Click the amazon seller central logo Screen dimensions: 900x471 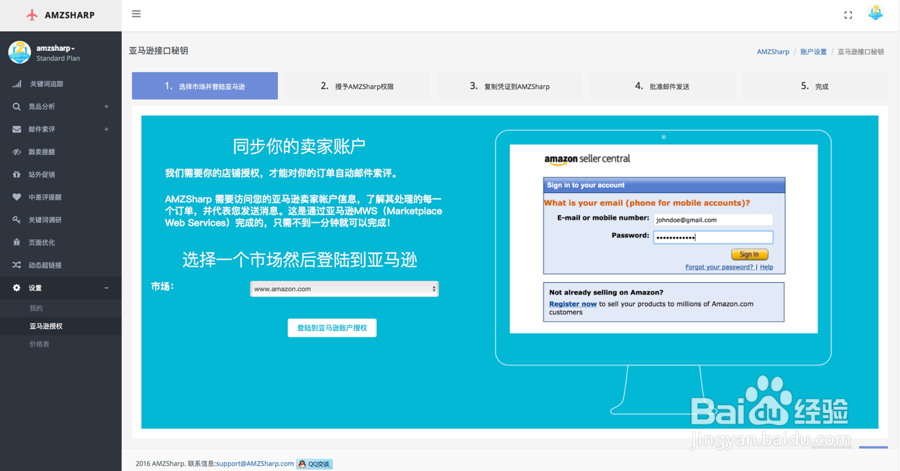click(x=587, y=159)
